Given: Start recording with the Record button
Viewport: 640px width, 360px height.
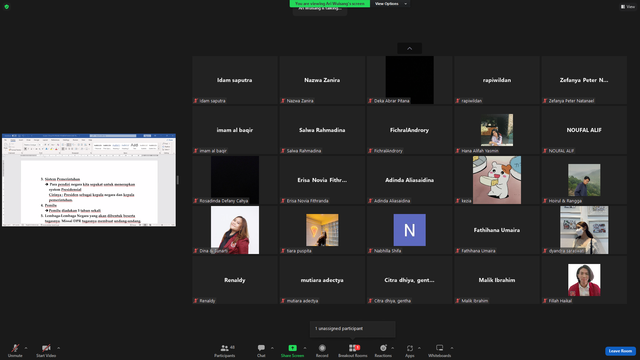Looking at the screenshot, I should point(322,350).
